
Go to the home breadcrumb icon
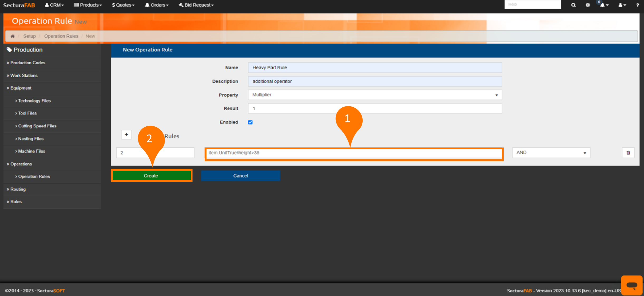coord(12,36)
